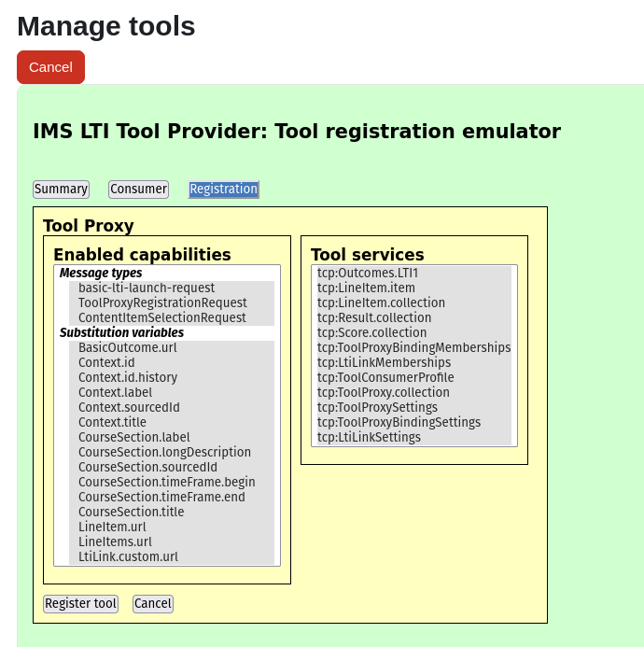
Task: Select CourseSection.label variable
Action: coord(172,437)
